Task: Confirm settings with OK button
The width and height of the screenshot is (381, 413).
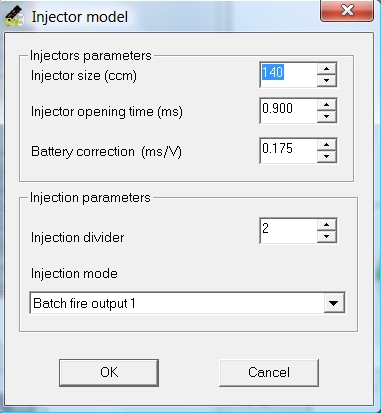Action: pos(109,373)
